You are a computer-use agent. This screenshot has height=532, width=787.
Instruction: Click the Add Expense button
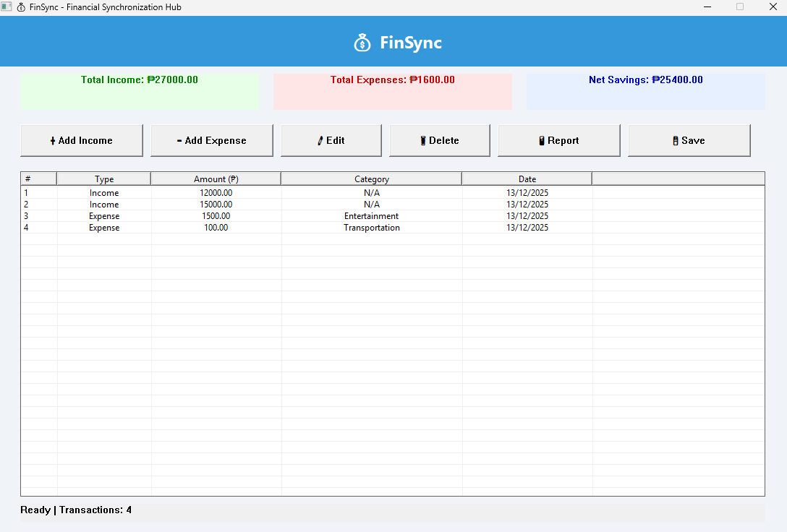212,140
